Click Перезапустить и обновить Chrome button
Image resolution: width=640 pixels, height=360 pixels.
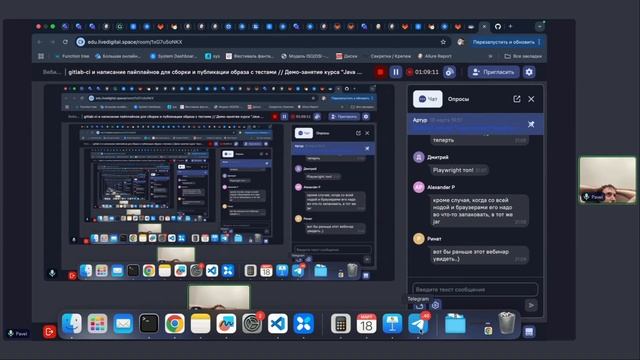tap(506, 42)
